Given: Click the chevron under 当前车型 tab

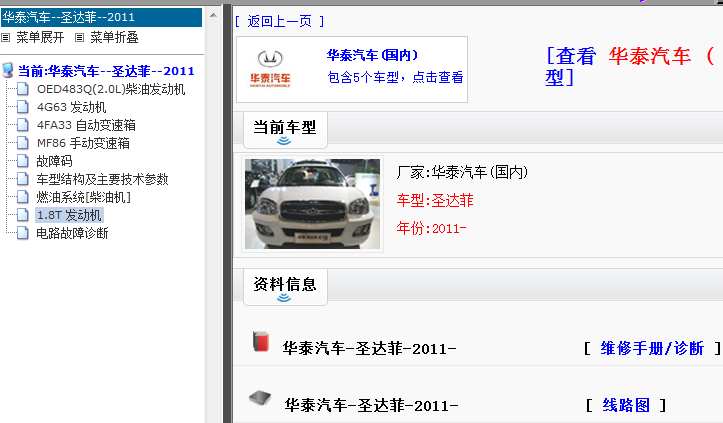Looking at the screenshot, I should pos(284,141).
